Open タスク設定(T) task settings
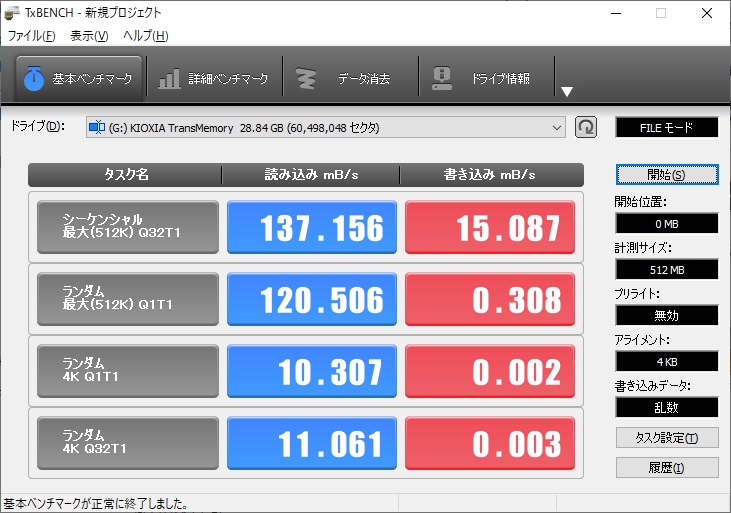The image size is (731, 513). tap(667, 438)
